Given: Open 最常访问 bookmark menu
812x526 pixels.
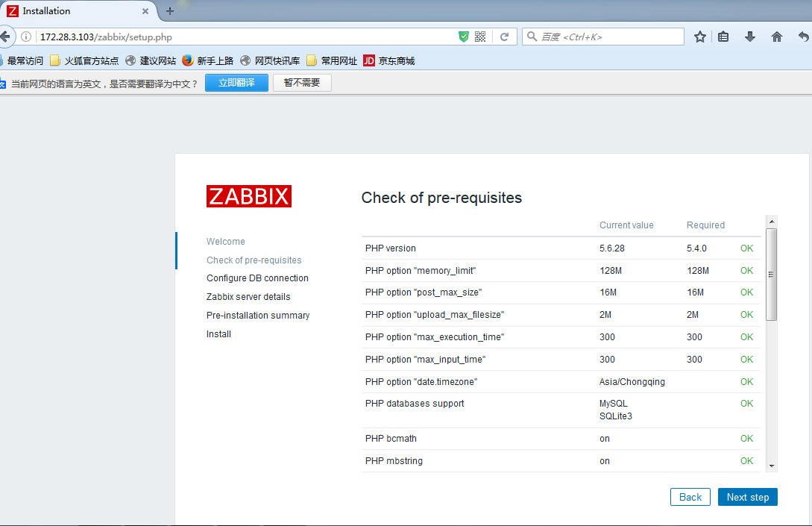Looking at the screenshot, I should coord(22,60).
